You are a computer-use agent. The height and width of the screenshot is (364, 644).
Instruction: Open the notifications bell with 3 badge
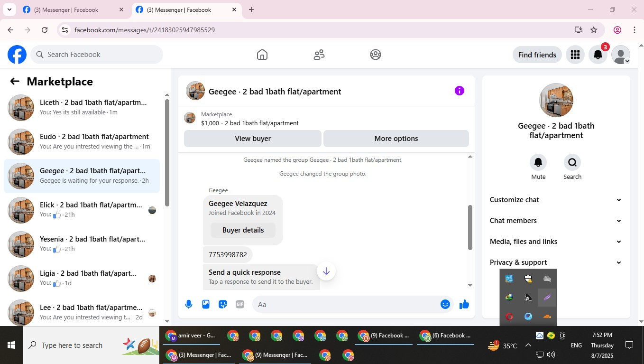pos(598,55)
